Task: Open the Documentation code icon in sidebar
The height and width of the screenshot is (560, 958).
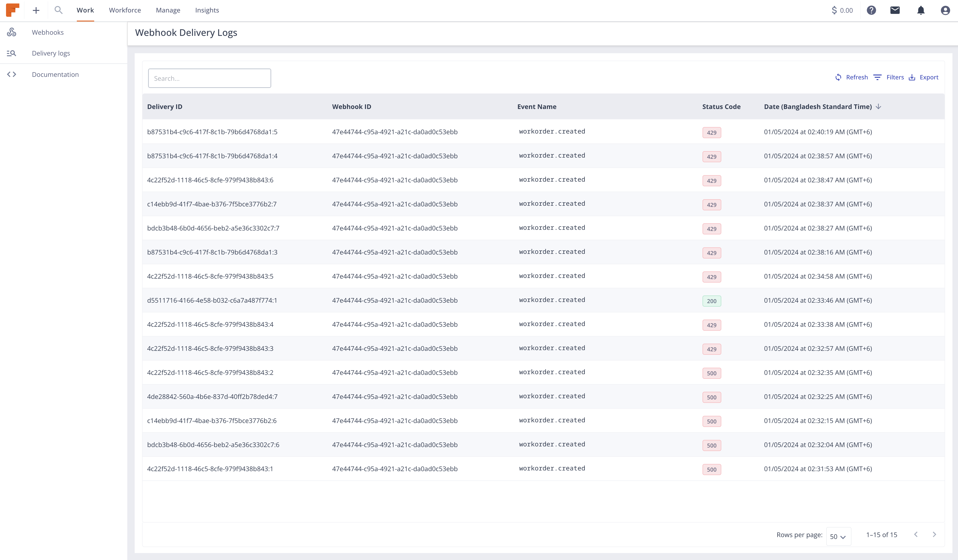Action: (x=11, y=74)
